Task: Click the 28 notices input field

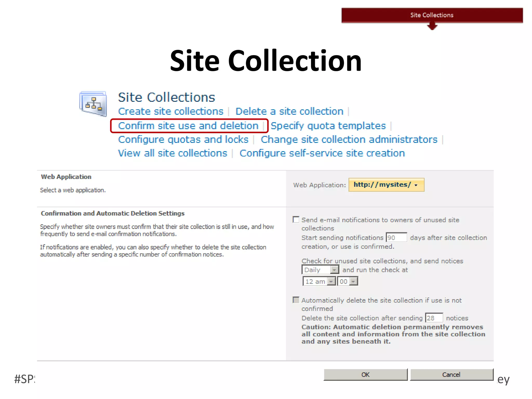Action: 434,318
